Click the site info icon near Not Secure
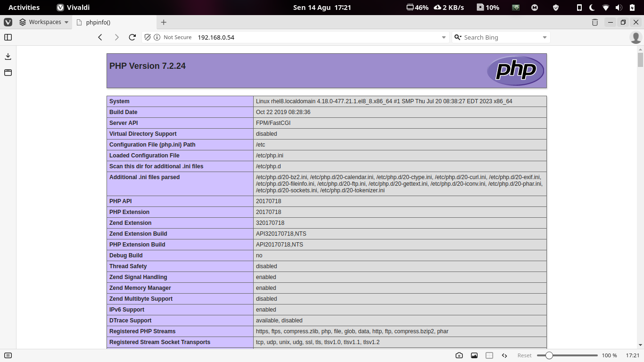The height and width of the screenshot is (362, 644). pyautogui.click(x=157, y=37)
